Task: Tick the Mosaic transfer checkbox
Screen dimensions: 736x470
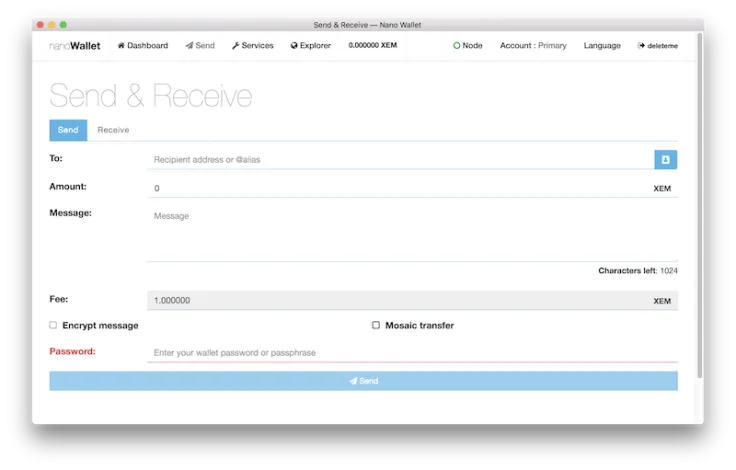Action: tap(376, 325)
